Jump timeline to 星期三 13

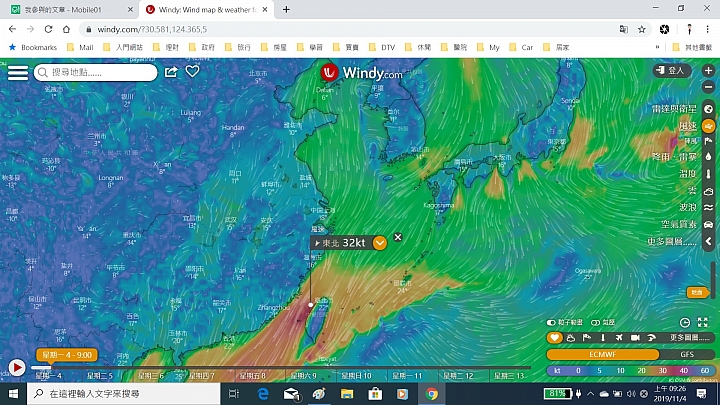coord(509,376)
